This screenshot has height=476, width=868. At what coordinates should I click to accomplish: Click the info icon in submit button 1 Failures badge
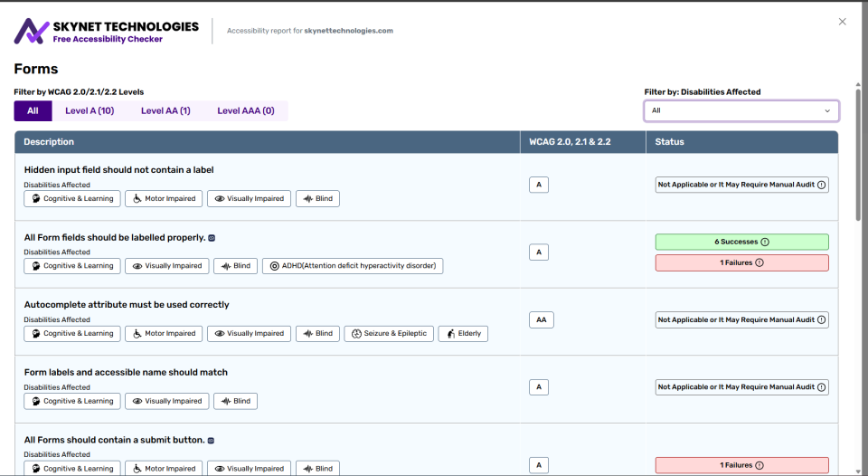759,465
